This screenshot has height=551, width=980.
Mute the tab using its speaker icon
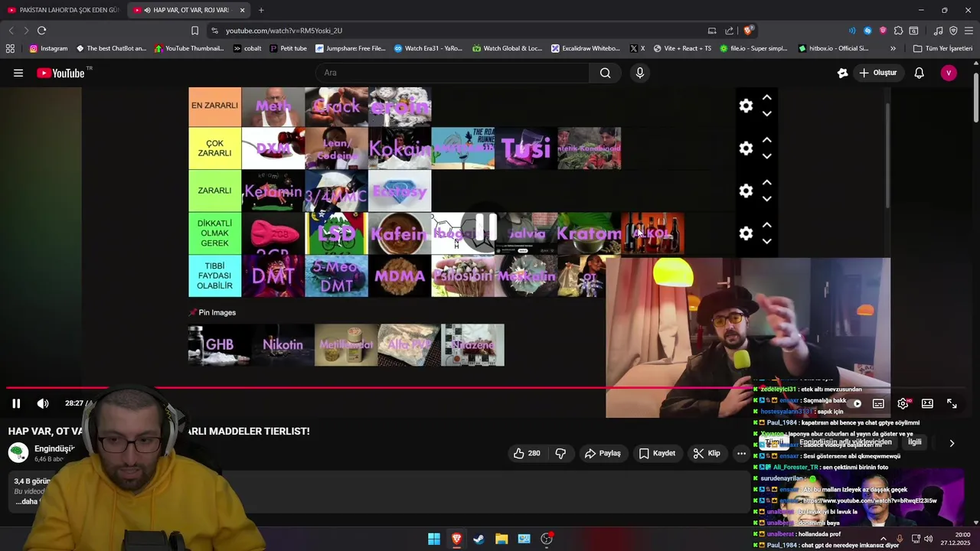146,10
